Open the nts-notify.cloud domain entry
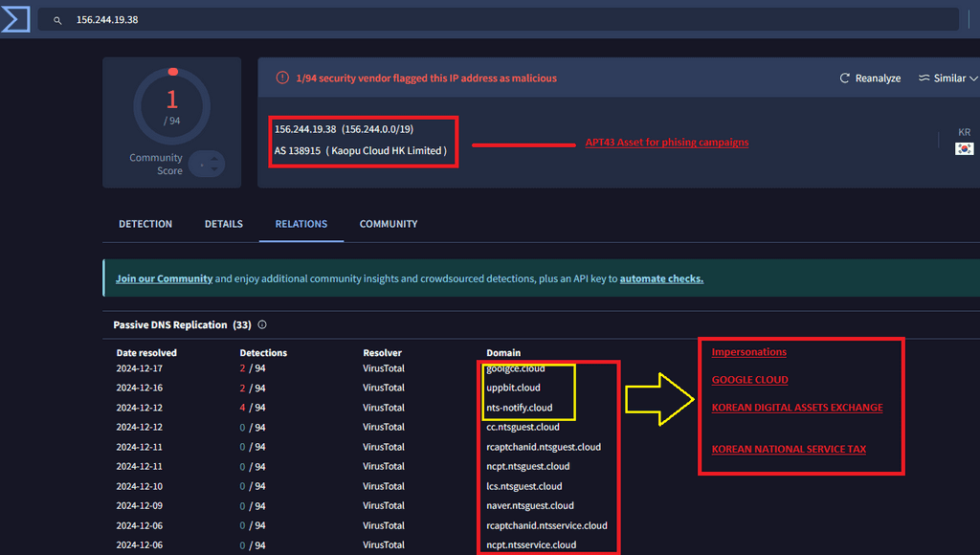980x555 pixels. click(520, 408)
